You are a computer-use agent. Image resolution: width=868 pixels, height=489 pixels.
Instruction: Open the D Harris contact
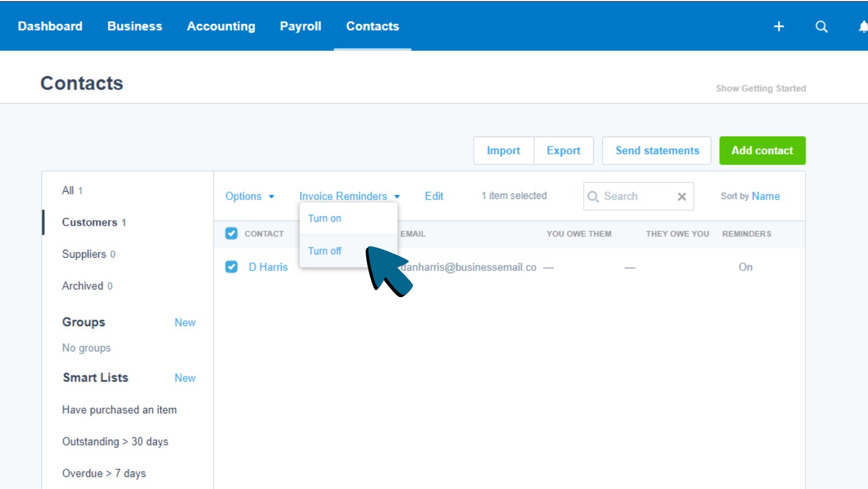(268, 267)
